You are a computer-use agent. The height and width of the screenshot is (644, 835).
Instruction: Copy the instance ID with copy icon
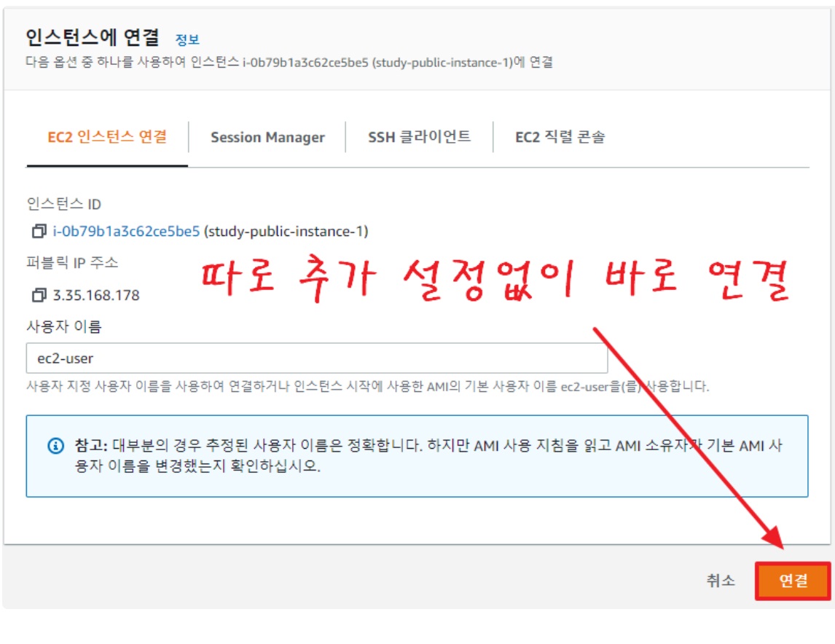(x=39, y=231)
